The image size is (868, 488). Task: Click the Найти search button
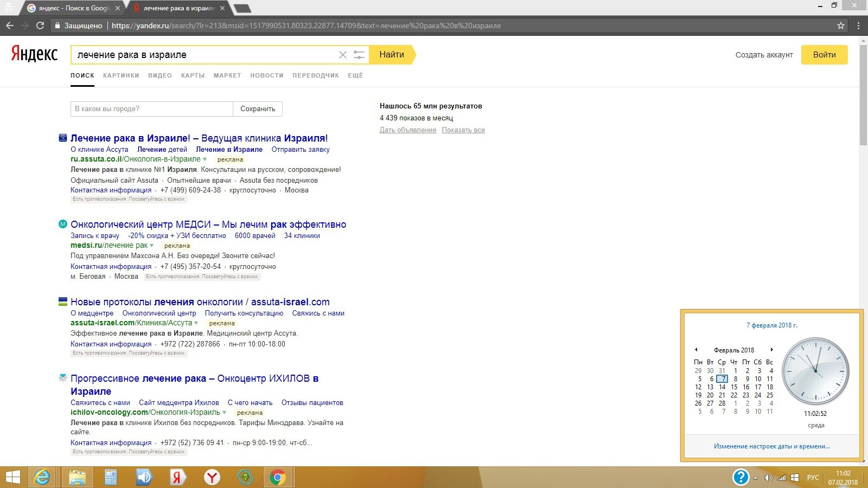tap(392, 55)
